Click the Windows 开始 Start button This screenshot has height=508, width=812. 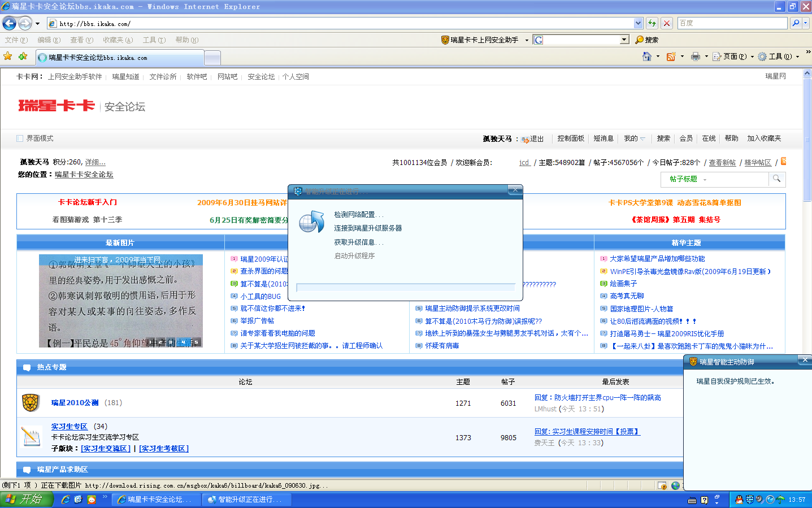pos(27,500)
